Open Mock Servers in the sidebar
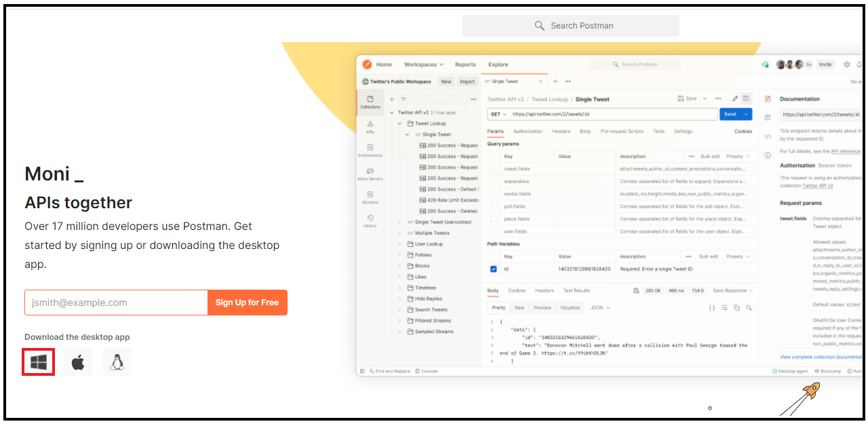The image size is (868, 426). (370, 174)
